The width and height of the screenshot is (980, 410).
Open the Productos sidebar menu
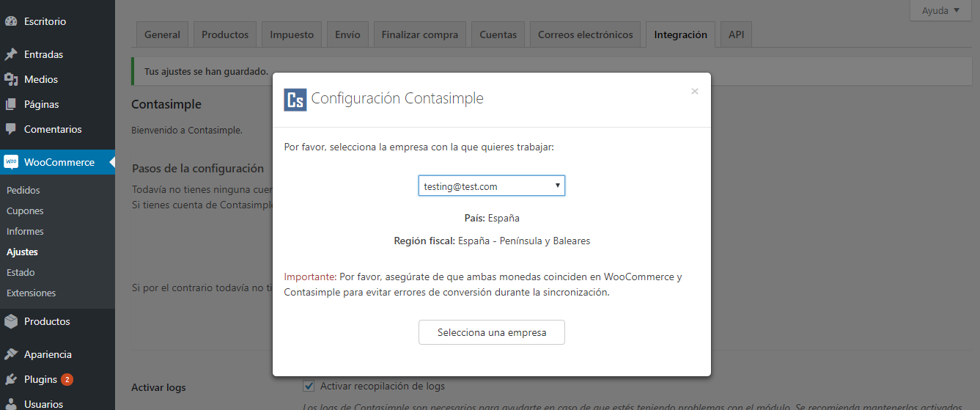point(57,321)
